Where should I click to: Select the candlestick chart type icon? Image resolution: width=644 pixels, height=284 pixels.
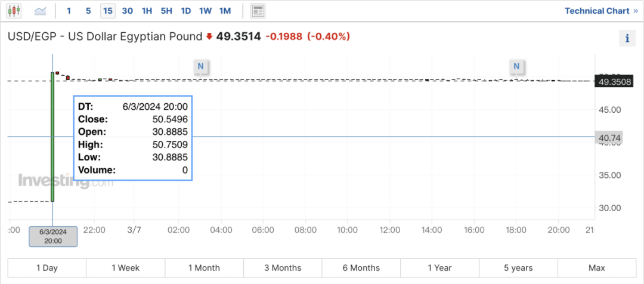14,11
